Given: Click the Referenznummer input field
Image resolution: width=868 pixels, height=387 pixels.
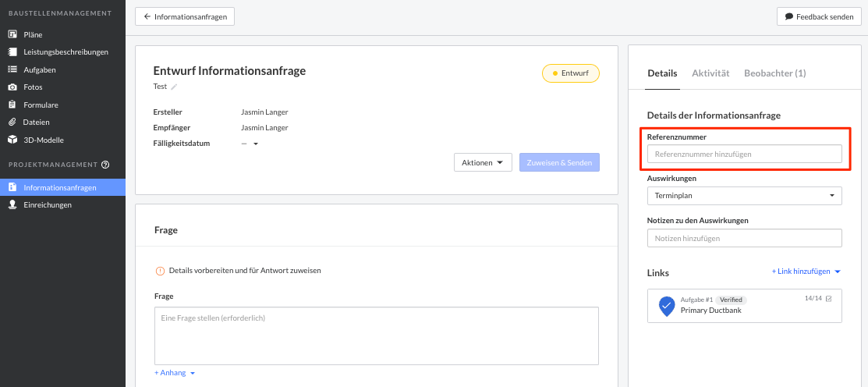Looking at the screenshot, I should tap(744, 154).
